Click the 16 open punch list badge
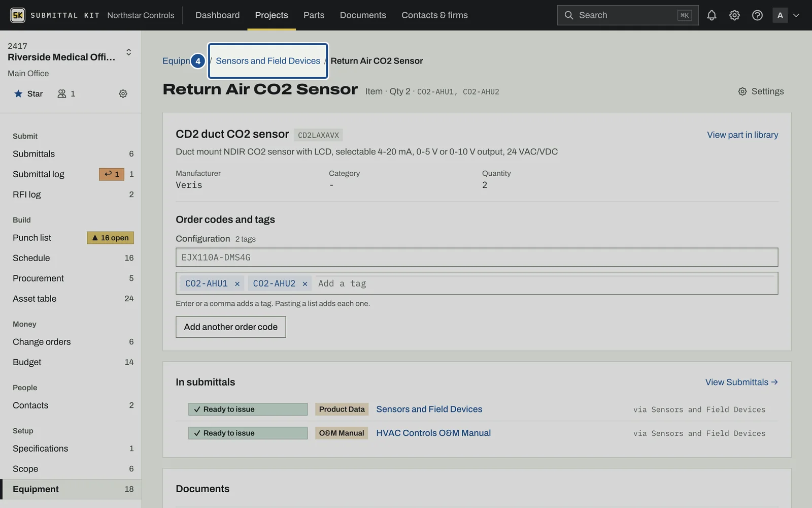 [x=111, y=238]
